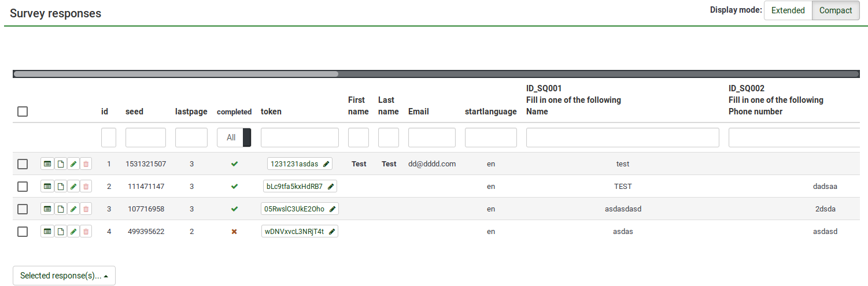Delete response 2 using the trash icon
The image size is (868, 286).
(x=86, y=187)
